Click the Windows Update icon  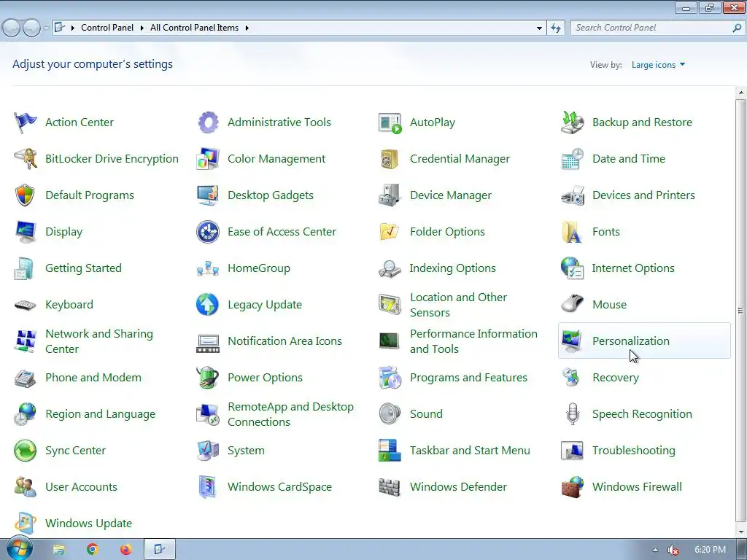pyautogui.click(x=25, y=524)
